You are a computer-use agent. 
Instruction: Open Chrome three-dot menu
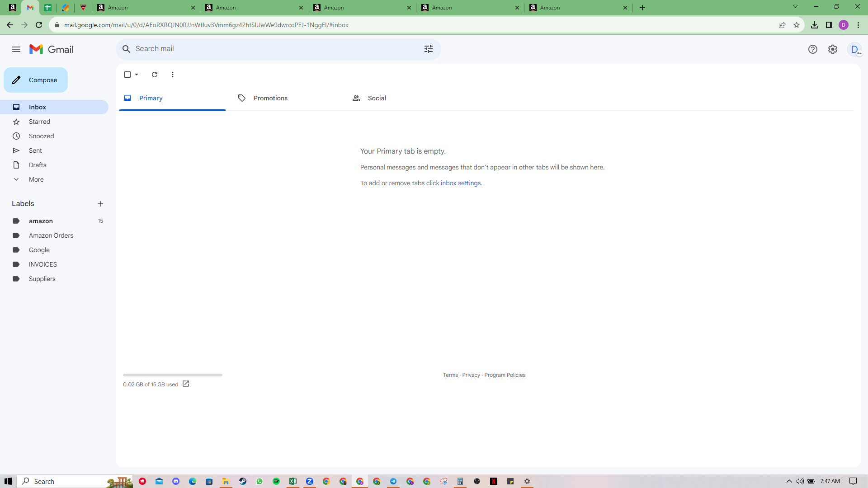click(858, 25)
